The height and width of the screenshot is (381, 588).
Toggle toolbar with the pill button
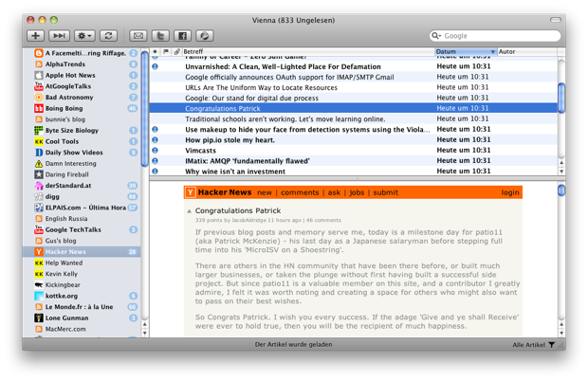pos(556,20)
